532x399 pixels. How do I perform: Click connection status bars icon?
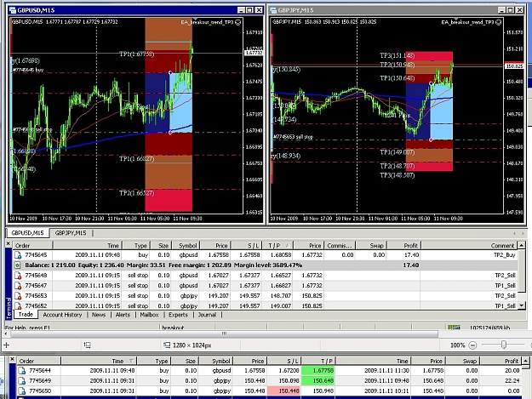point(454,328)
